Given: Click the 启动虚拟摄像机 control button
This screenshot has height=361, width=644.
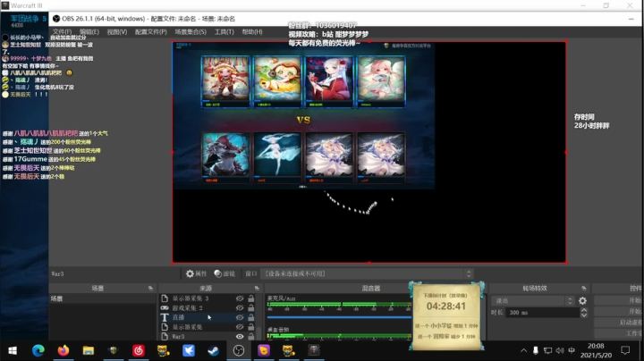Looking at the screenshot, I should point(619,323).
